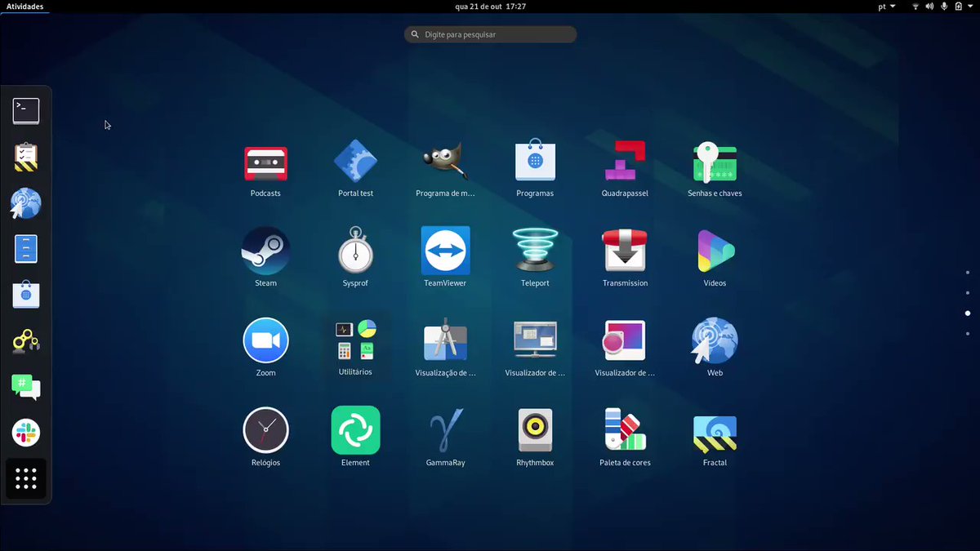Open Sysprof profiler
The height and width of the screenshot is (551, 980).
(355, 259)
